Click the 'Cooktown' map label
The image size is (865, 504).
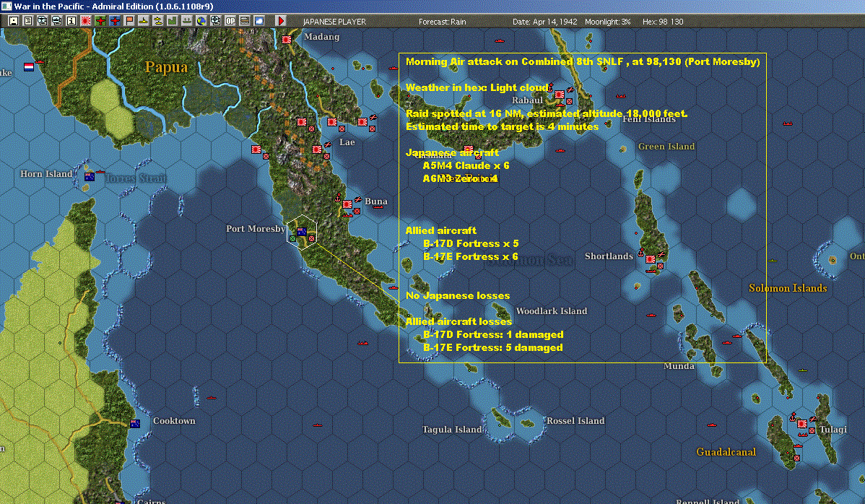[174, 420]
